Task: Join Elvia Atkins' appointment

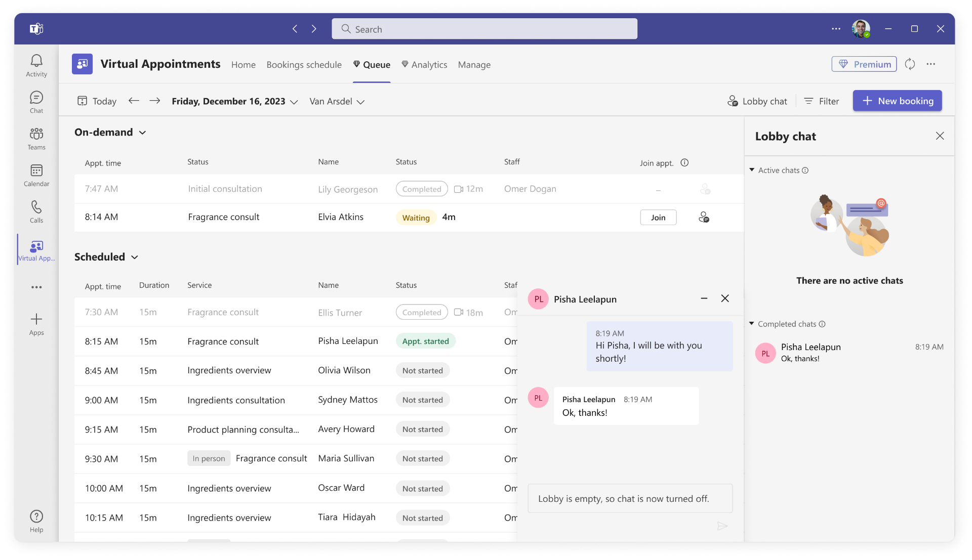Action: (658, 218)
